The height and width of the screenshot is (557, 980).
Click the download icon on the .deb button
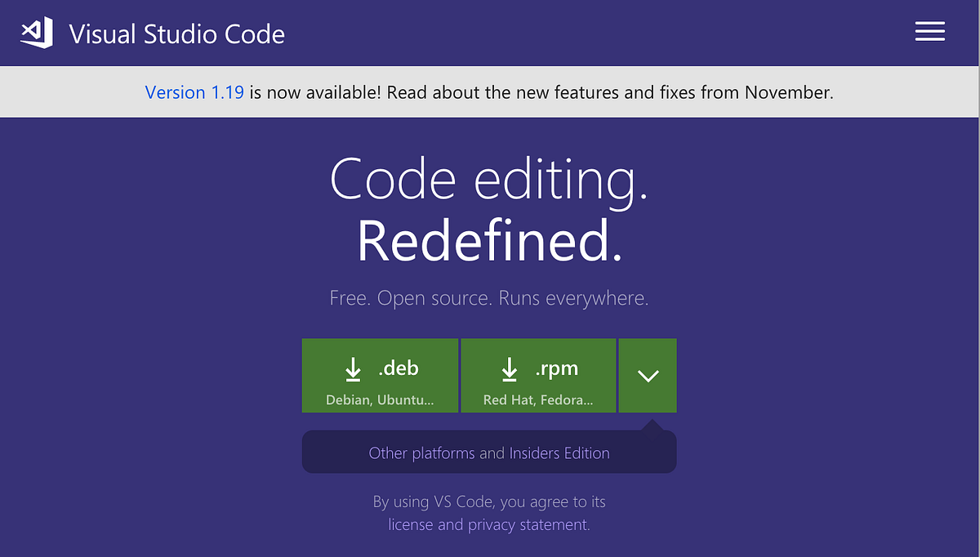pyautogui.click(x=353, y=368)
